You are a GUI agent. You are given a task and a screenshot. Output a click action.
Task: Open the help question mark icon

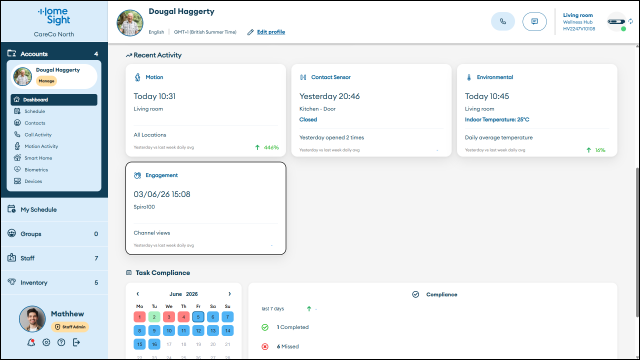point(61,342)
